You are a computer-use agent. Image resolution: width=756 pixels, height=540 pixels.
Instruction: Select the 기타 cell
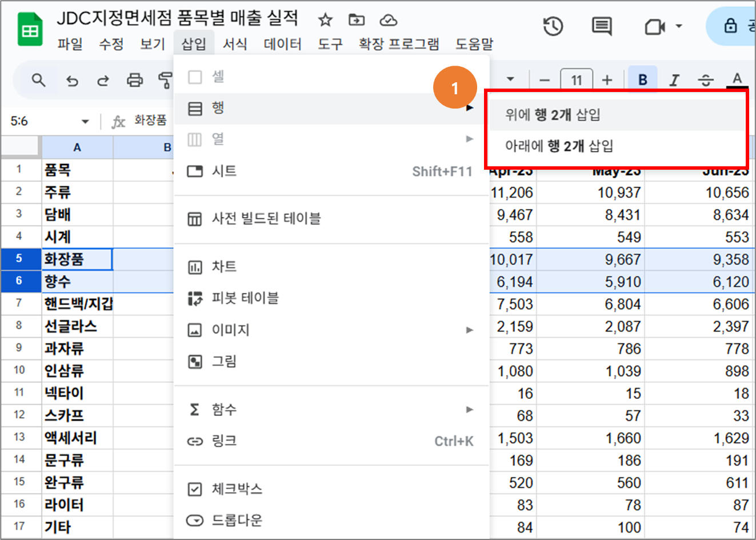(x=77, y=527)
